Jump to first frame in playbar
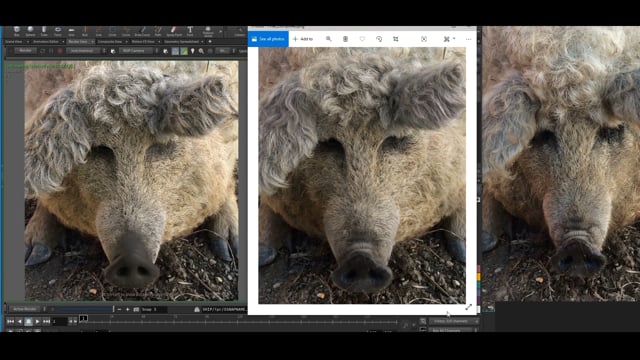 pyautogui.click(x=11, y=322)
